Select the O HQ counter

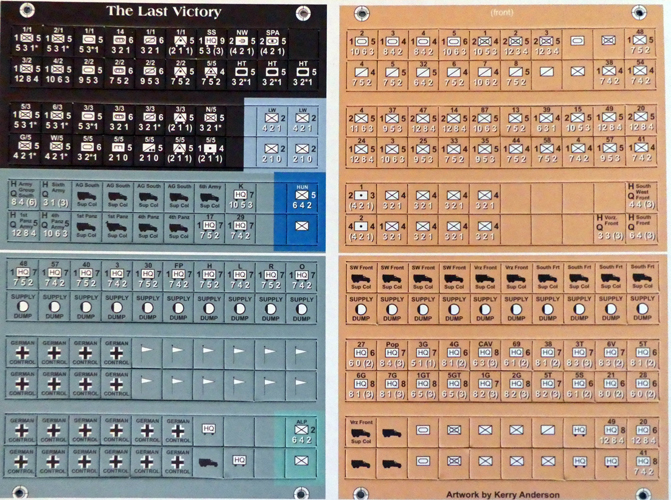tap(302, 275)
